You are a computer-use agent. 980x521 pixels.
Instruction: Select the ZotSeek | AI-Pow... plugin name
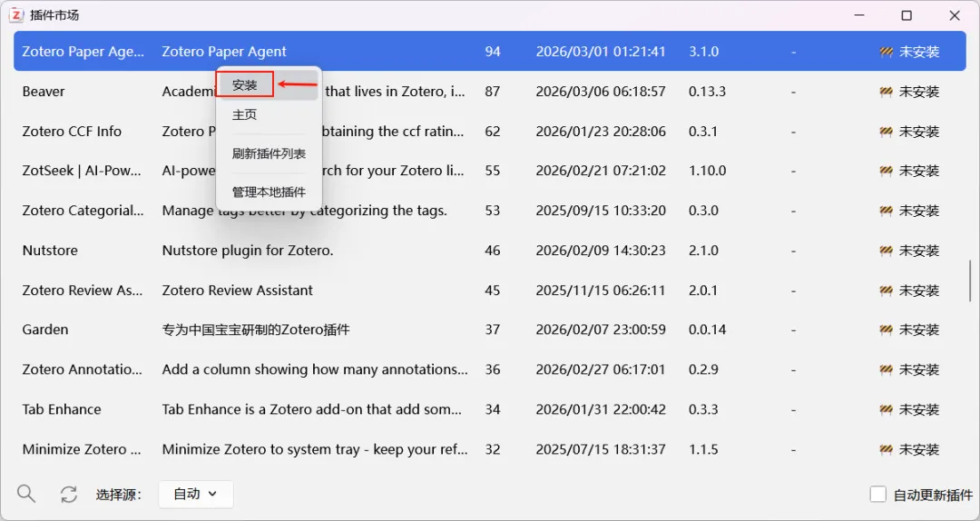click(x=82, y=171)
